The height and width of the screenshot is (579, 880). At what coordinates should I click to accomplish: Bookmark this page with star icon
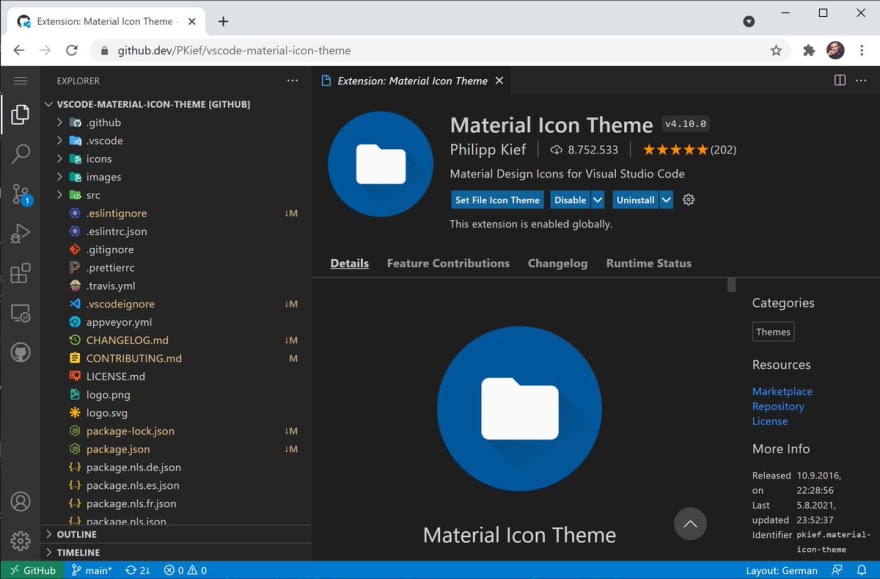[x=776, y=50]
